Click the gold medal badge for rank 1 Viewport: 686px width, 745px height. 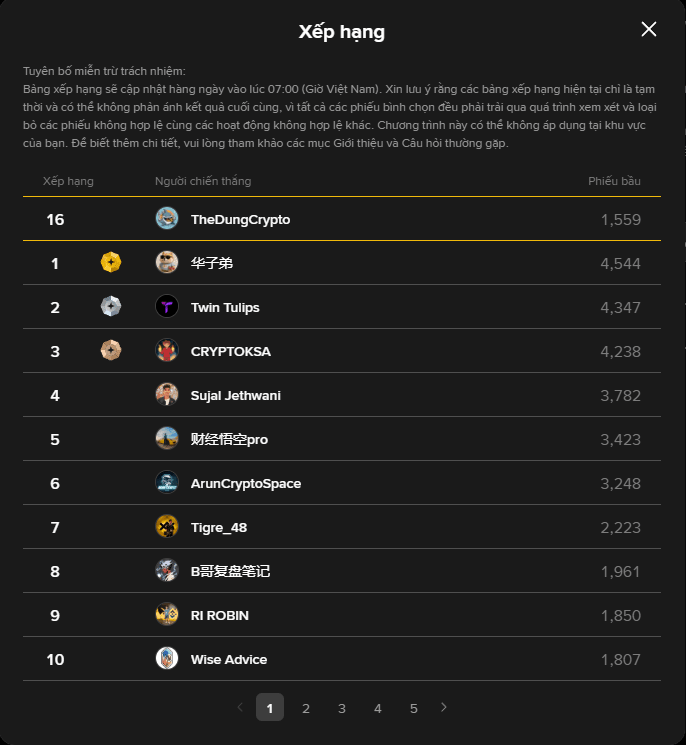111,263
